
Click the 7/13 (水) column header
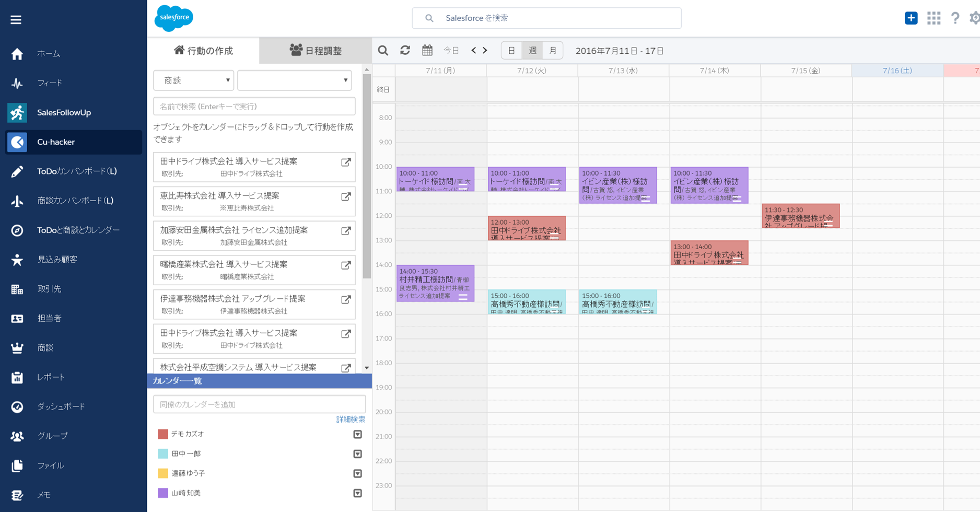[623, 71]
